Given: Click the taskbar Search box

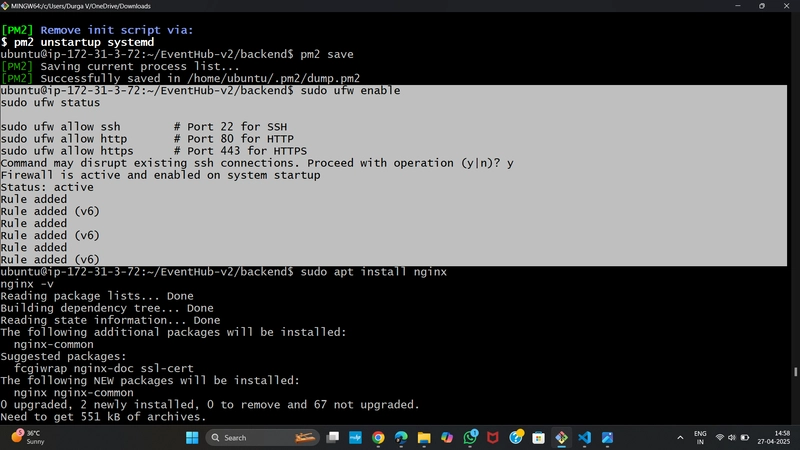Looking at the screenshot, I should [x=263, y=438].
